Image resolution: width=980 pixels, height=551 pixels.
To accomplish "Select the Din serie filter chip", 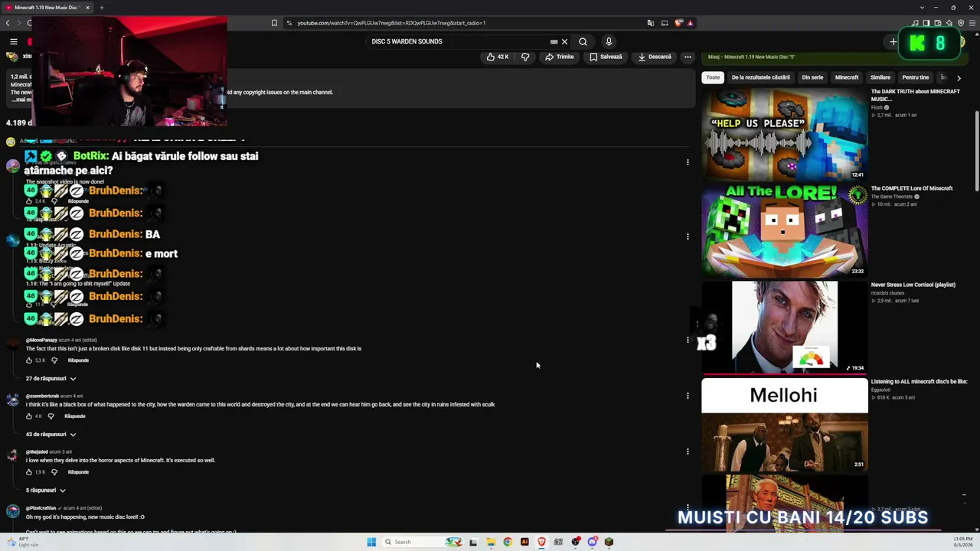I will pyautogui.click(x=812, y=77).
